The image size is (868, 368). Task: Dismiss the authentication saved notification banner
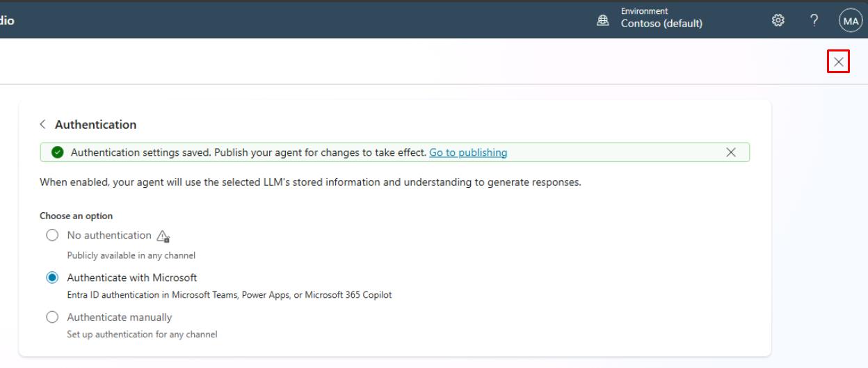730,152
